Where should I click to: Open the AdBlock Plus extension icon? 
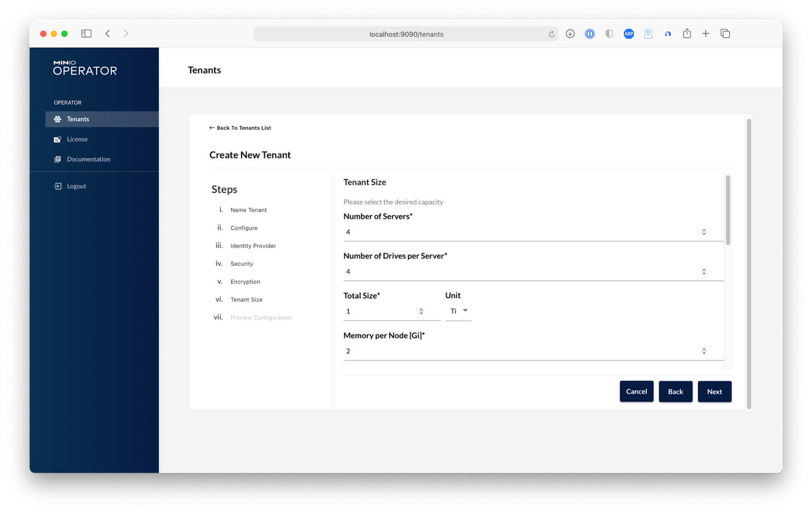coord(629,33)
